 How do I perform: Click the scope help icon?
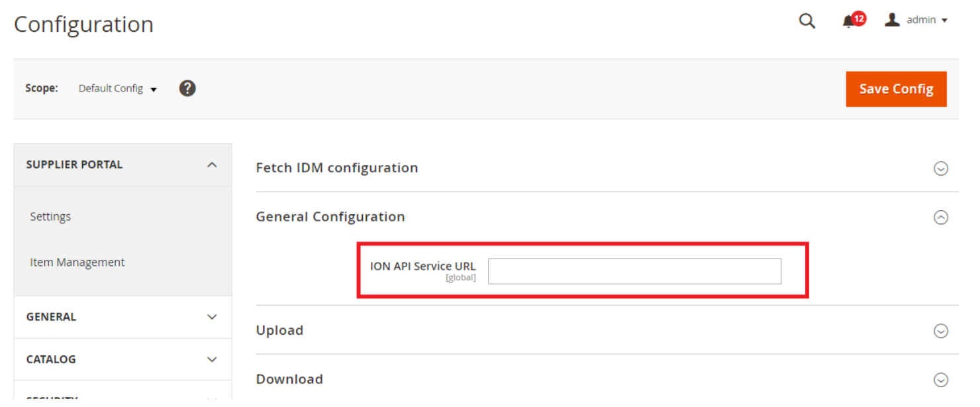[x=187, y=87]
